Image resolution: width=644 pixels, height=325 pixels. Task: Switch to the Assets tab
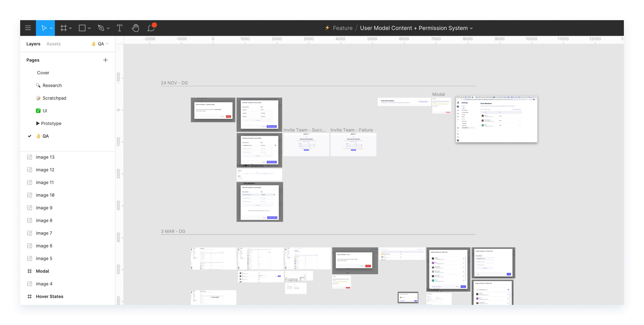pos(53,44)
